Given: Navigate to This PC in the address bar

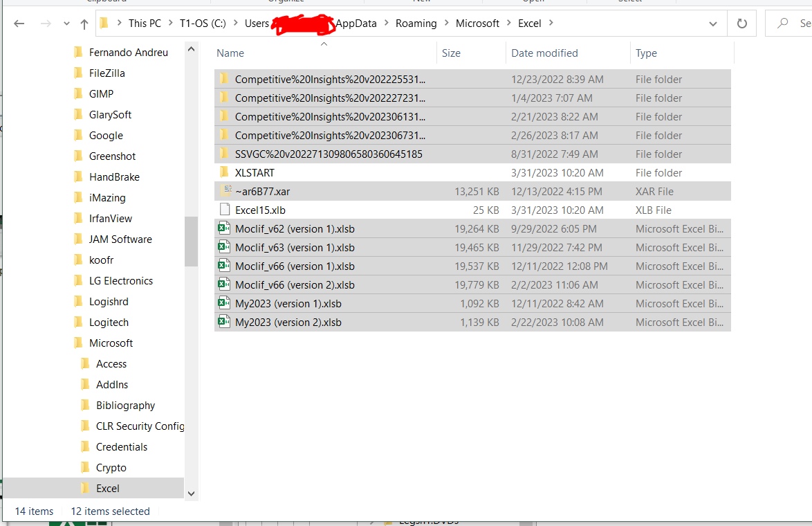Looking at the screenshot, I should pos(145,23).
